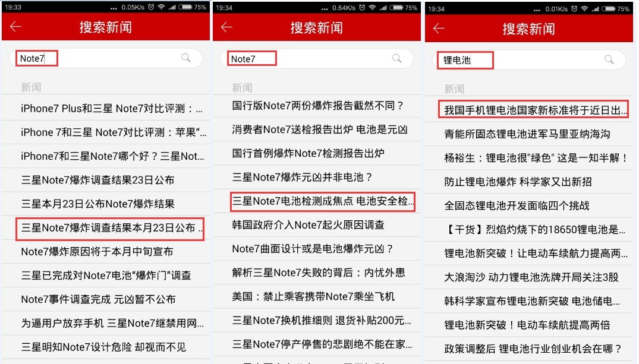The height and width of the screenshot is (364, 639).
Task: Open 三星Note7爆炸调查结果23日公布 article
Action: pos(106,180)
